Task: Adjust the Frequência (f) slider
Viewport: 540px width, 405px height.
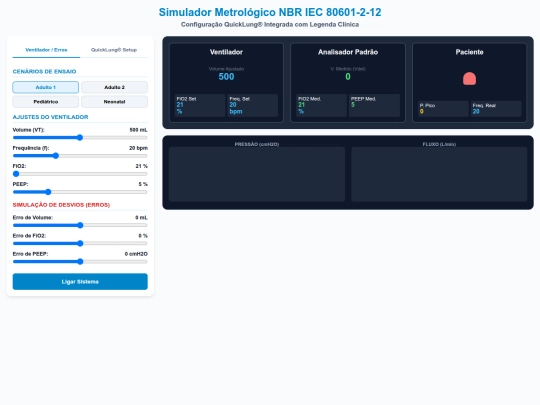Action: click(80, 156)
